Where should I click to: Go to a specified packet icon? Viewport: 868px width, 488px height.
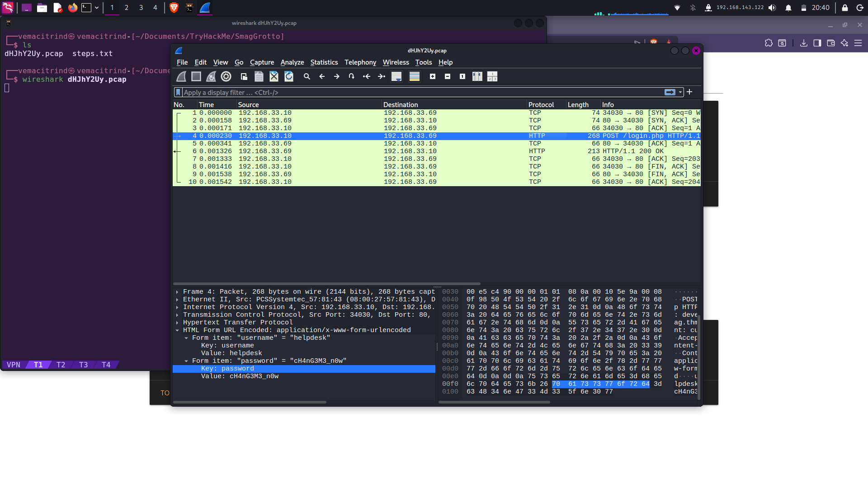[x=352, y=76]
